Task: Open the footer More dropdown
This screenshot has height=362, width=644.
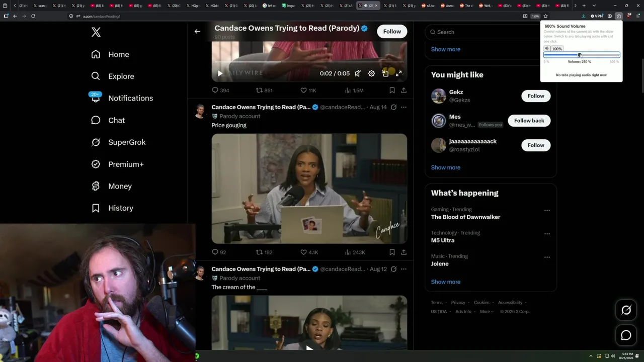Action: click(487, 312)
